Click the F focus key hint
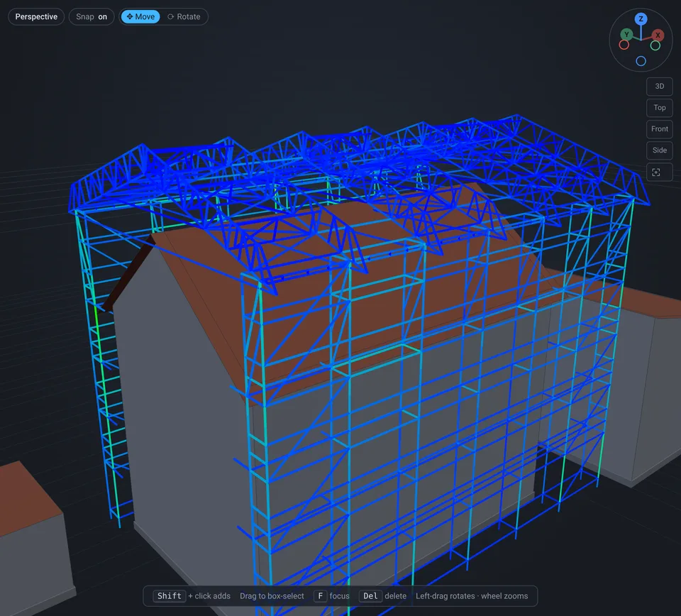 (x=320, y=596)
